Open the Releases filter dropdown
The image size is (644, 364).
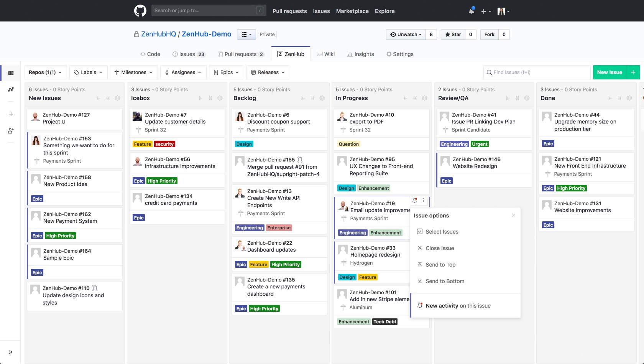(268, 72)
